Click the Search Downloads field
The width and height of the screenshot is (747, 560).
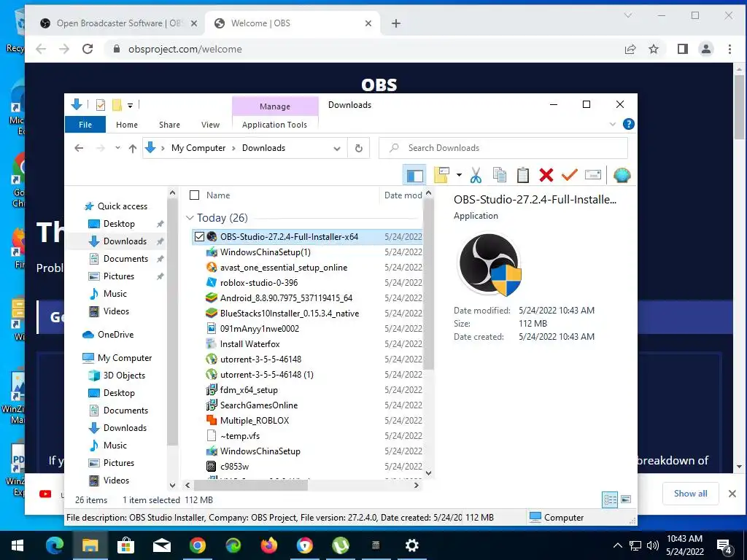coord(503,148)
